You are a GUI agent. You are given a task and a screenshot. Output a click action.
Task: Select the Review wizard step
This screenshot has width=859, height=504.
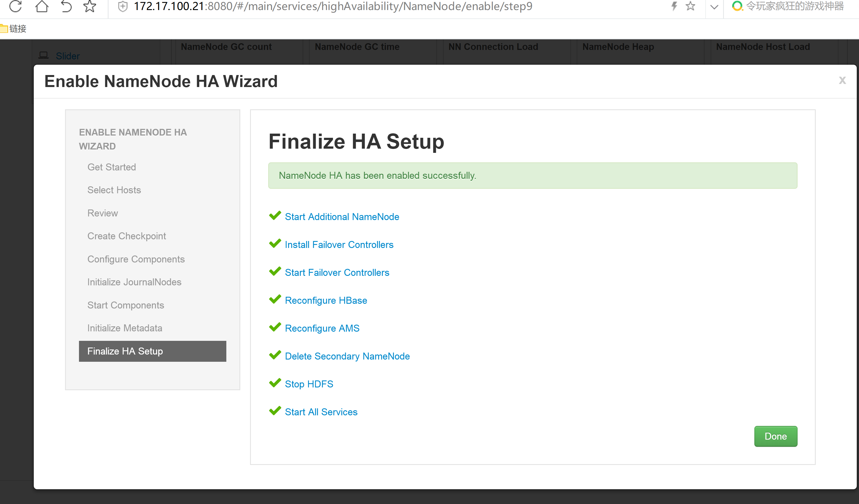102,213
